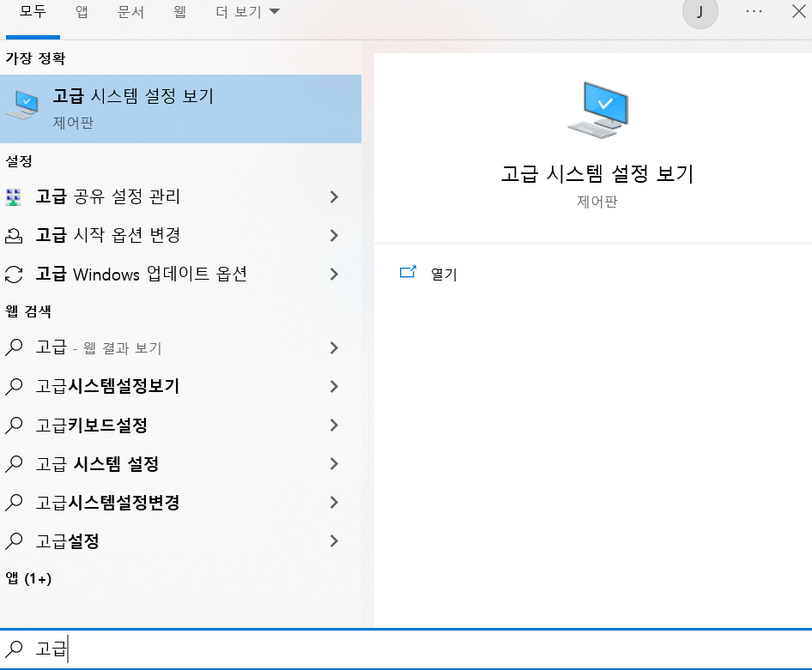The image size is (812, 670).
Task: Expand arrow for 고급 - 웹 결과 보기
Action: point(334,347)
